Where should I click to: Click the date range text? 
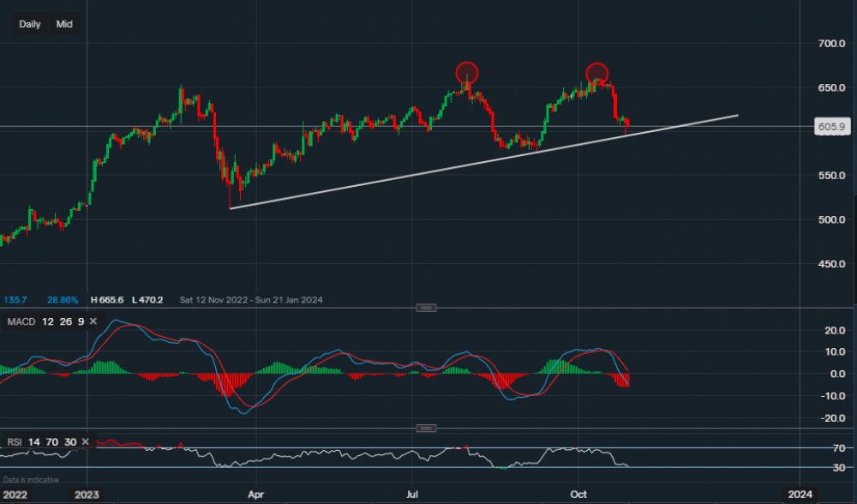pyautogui.click(x=253, y=300)
